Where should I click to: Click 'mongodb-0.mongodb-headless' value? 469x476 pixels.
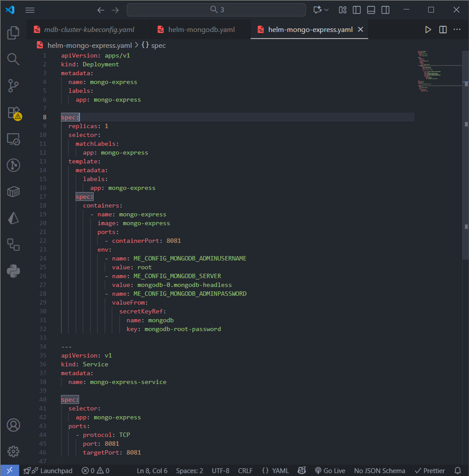click(184, 285)
